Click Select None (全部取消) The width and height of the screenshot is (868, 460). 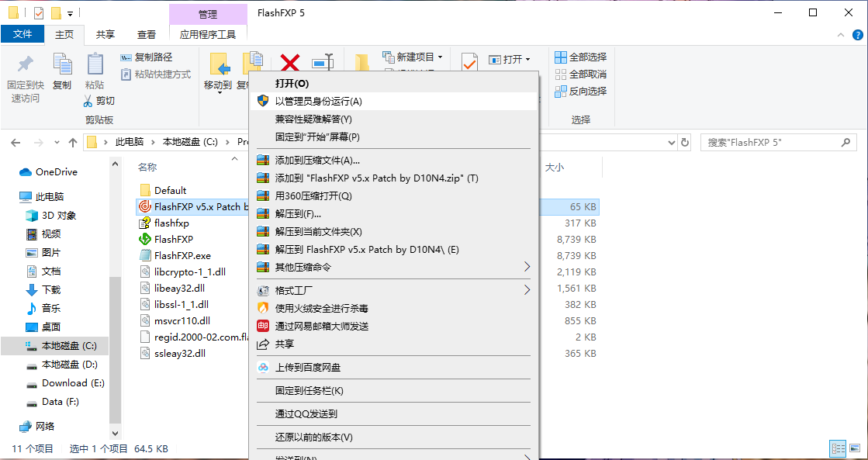click(581, 74)
